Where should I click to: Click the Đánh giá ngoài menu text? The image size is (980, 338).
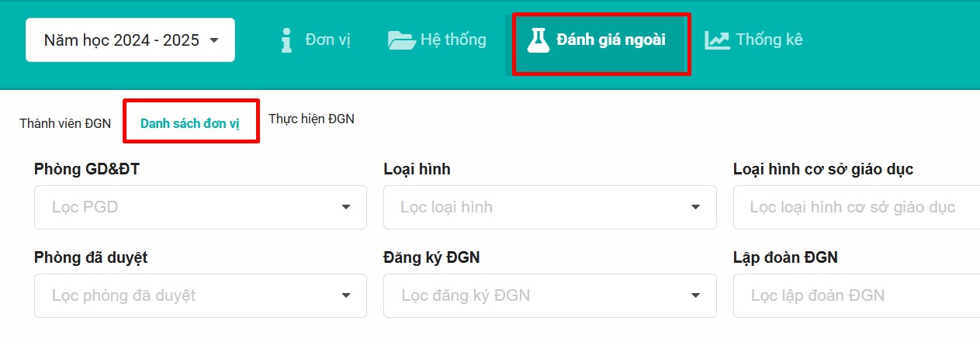tap(611, 40)
